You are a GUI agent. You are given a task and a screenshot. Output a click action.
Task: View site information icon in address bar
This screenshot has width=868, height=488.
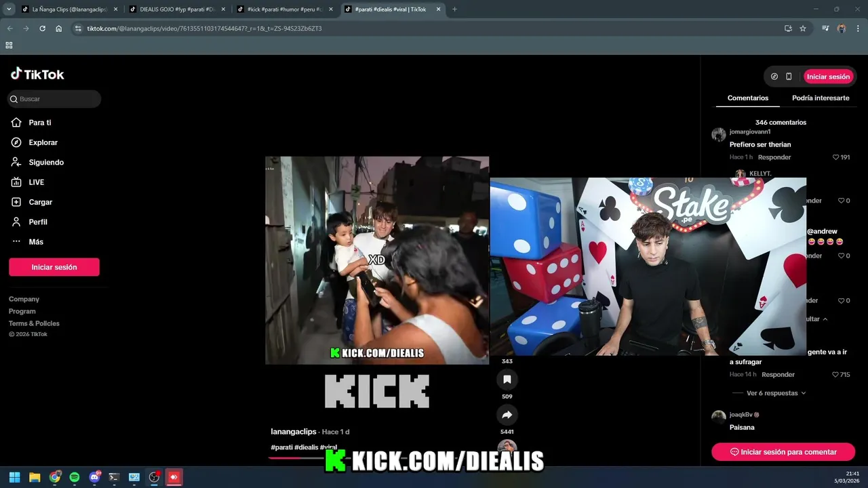pyautogui.click(x=78, y=28)
